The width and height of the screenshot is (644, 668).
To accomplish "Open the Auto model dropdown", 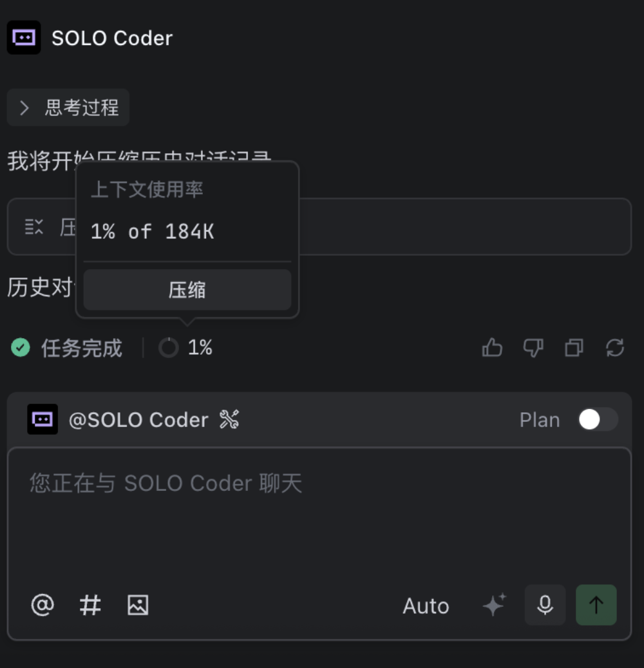I will point(426,606).
